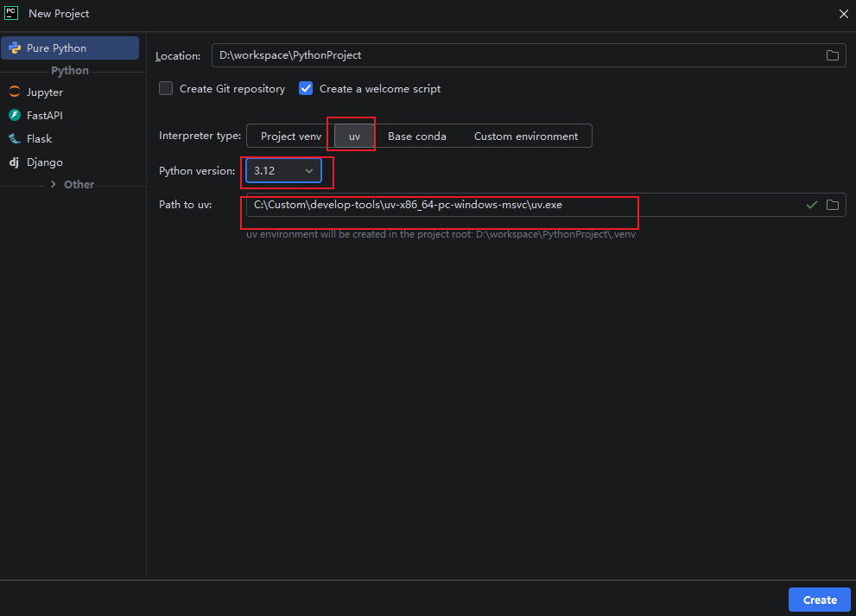Click the green checkmark validation icon
This screenshot has height=616, width=856.
pyautogui.click(x=811, y=205)
